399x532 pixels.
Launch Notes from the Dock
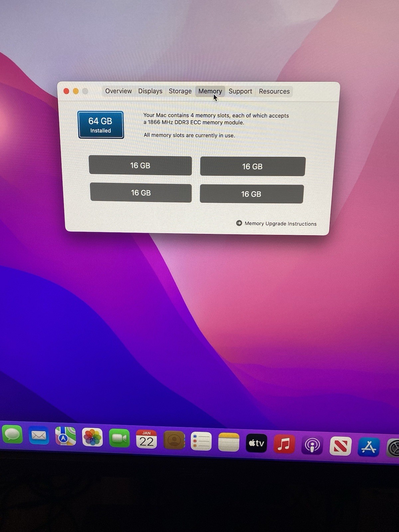[229, 442]
